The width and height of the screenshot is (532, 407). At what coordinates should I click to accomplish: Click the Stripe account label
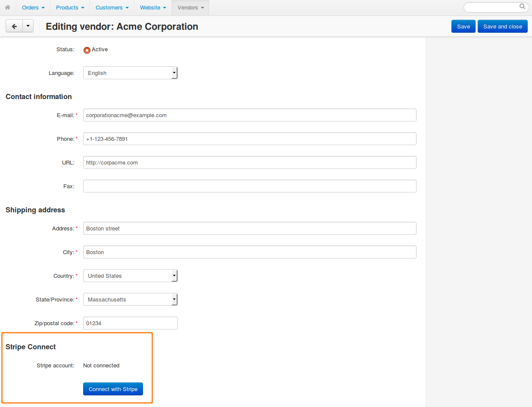tap(56, 365)
